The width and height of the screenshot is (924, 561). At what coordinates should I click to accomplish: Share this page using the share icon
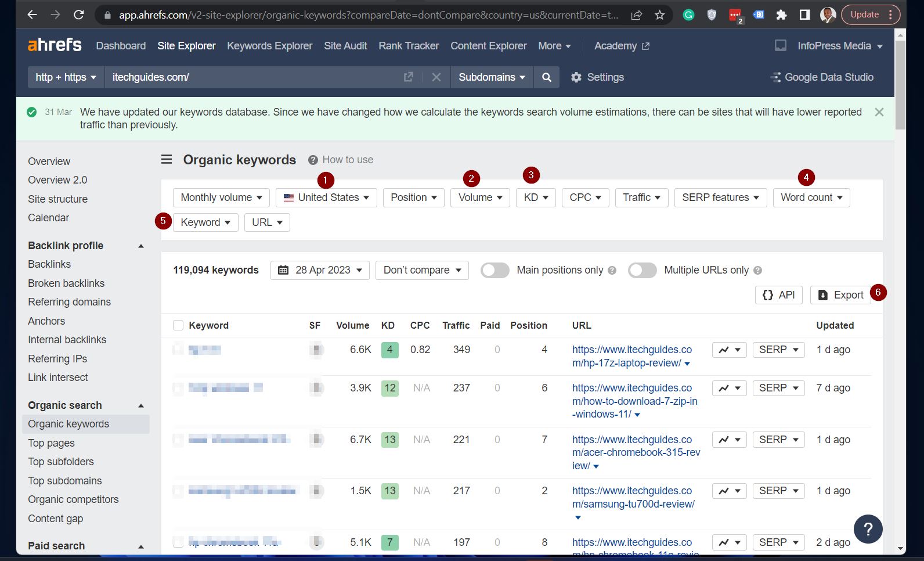click(637, 15)
